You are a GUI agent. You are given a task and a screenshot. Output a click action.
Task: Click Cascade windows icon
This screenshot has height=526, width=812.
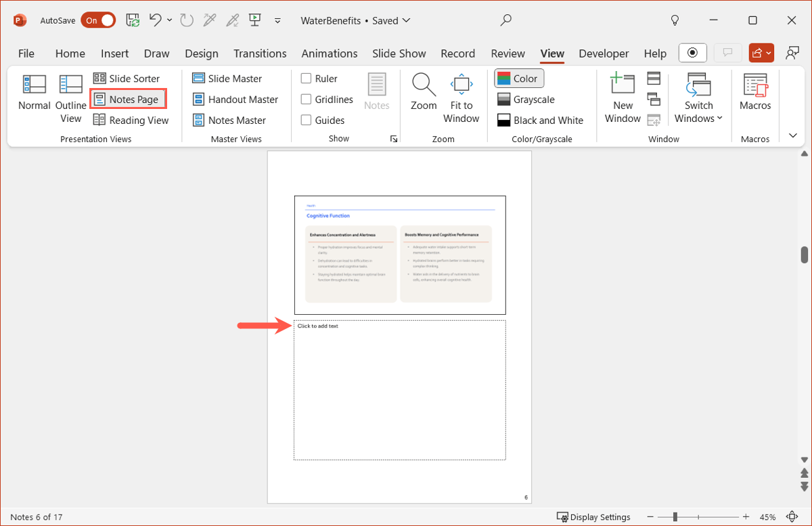point(654,100)
